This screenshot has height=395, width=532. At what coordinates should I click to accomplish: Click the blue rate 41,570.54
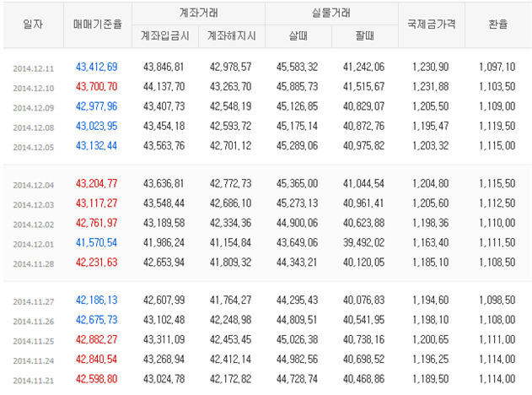point(97,242)
